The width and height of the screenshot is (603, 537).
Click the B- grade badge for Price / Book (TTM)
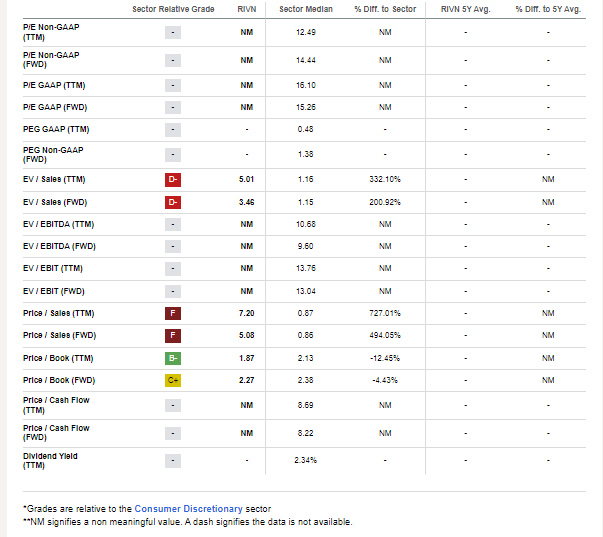(173, 358)
